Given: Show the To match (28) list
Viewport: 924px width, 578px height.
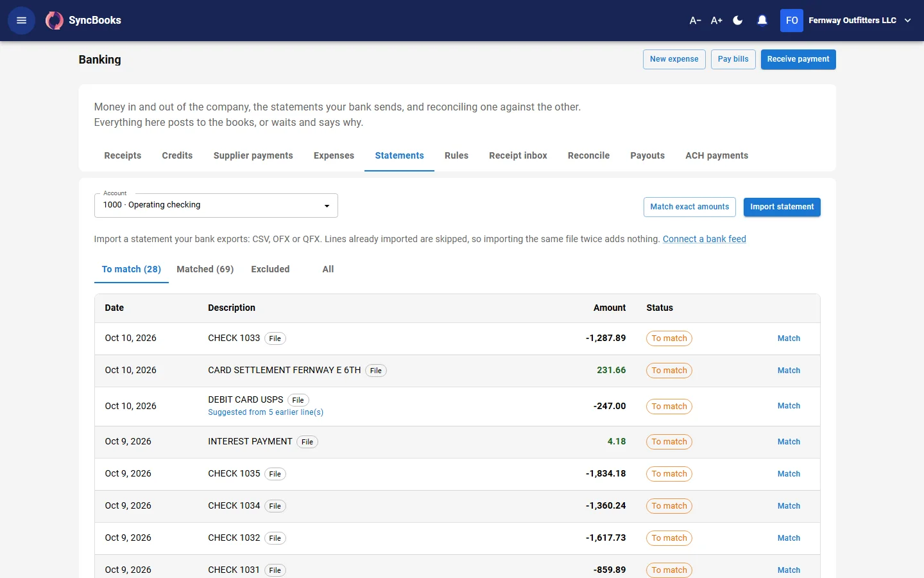Looking at the screenshot, I should pyautogui.click(x=132, y=269).
